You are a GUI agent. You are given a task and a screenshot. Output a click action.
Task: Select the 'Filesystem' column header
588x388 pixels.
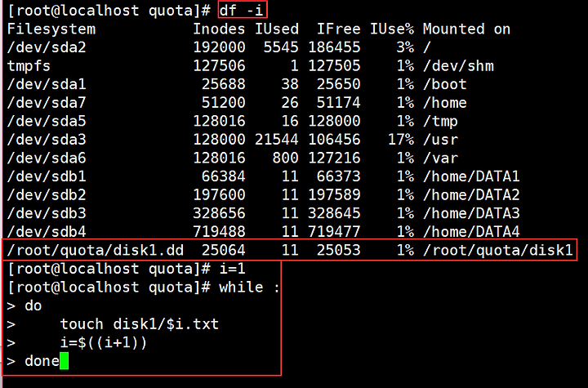click(51, 29)
